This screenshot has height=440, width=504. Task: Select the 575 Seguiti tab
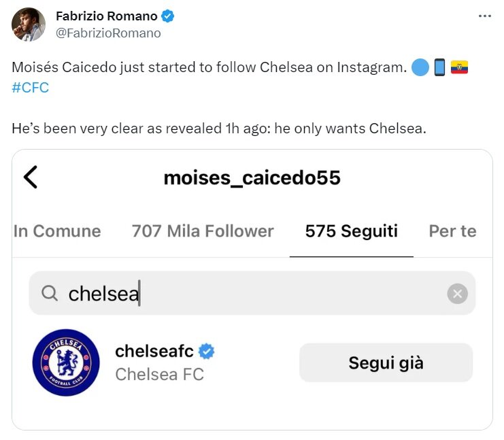(x=351, y=231)
